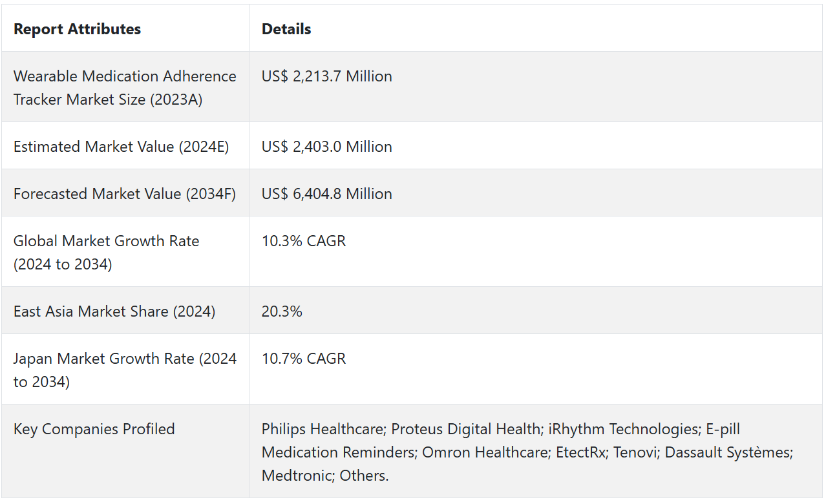Click the 20.3% market share value
This screenshot has width=826, height=504.
[282, 311]
